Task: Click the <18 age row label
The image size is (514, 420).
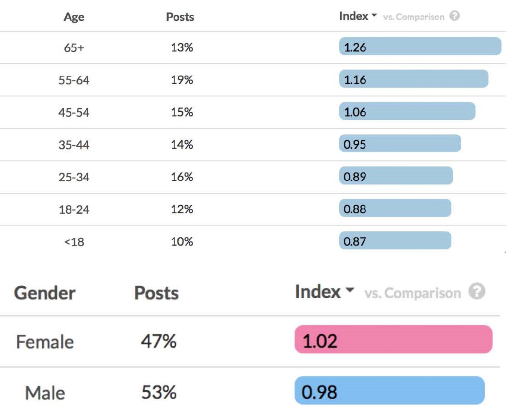Action: (x=74, y=242)
